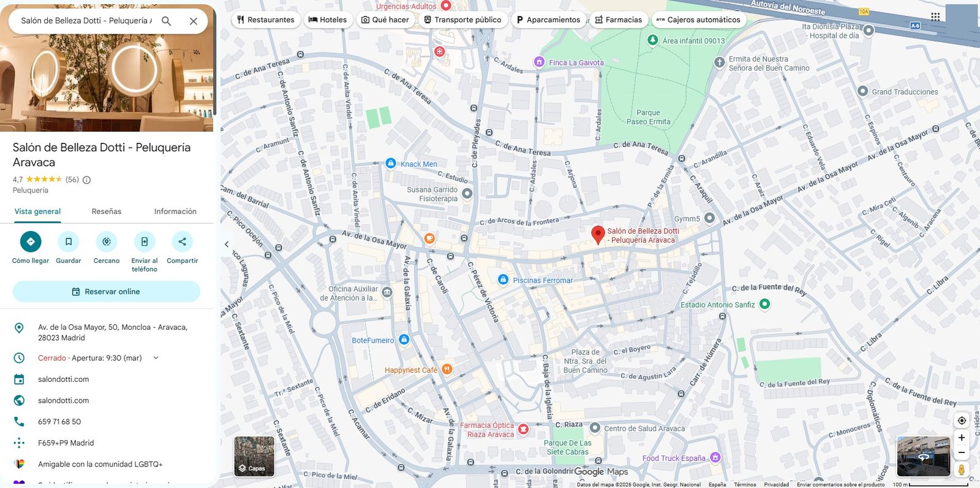Click the Área infantil 09013 marker
980x488 pixels.
point(652,40)
